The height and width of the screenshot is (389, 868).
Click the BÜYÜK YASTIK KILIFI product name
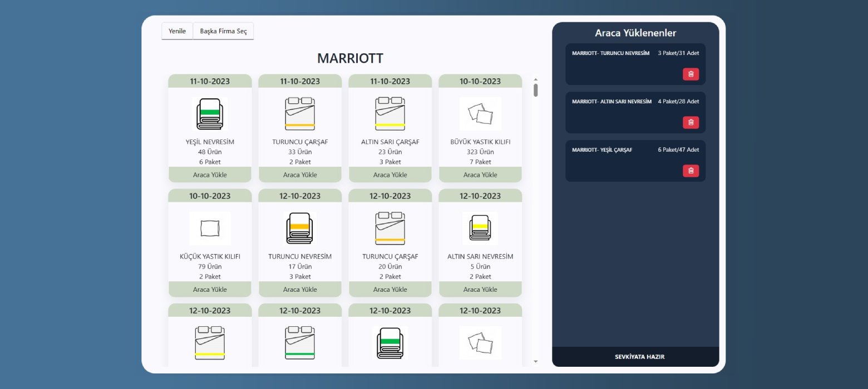[480, 142]
